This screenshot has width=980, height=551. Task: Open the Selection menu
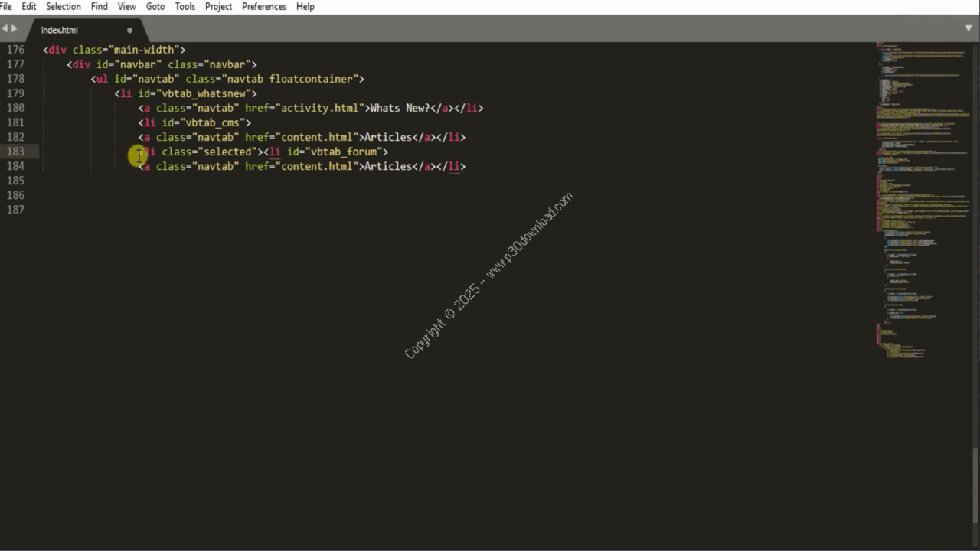(64, 6)
